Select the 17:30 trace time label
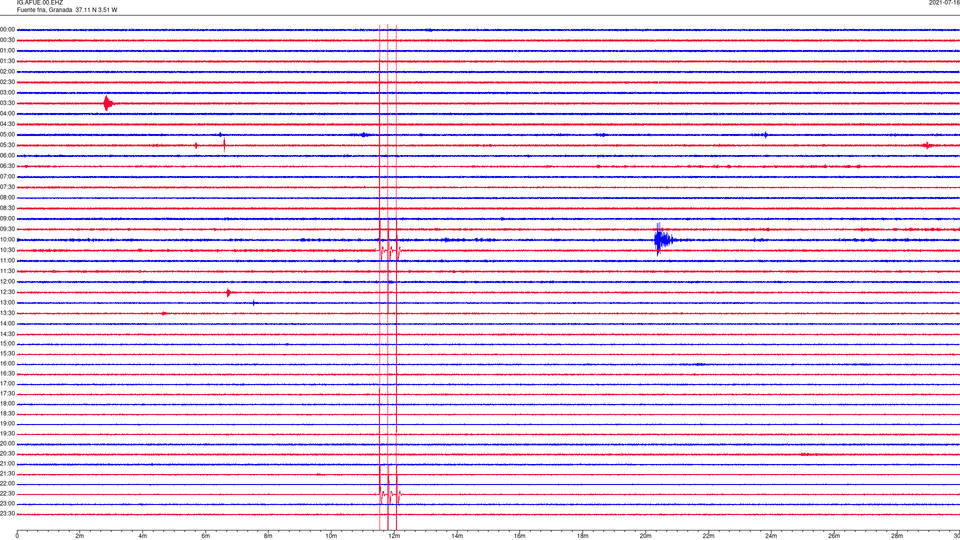960x540 pixels. pyautogui.click(x=8, y=394)
